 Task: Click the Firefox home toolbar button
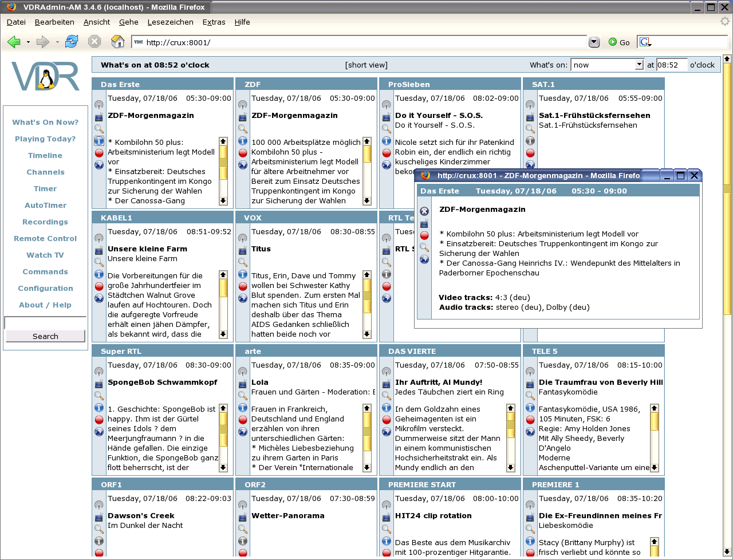click(117, 42)
